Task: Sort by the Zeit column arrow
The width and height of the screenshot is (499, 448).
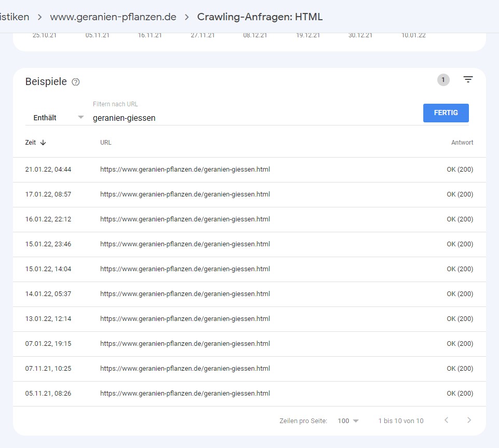Action: coord(43,143)
